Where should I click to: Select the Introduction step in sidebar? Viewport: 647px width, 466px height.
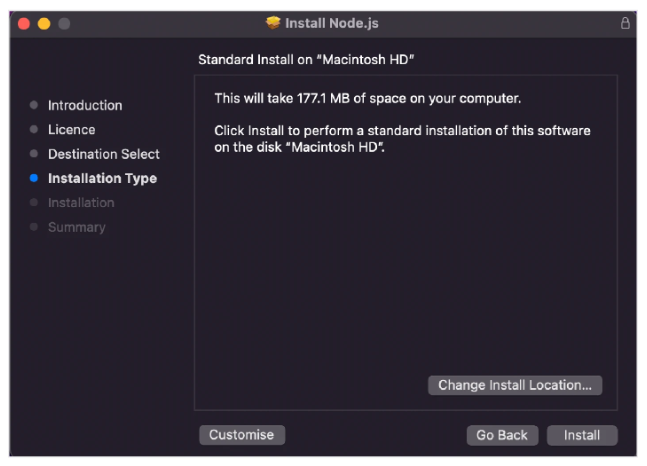(x=85, y=105)
